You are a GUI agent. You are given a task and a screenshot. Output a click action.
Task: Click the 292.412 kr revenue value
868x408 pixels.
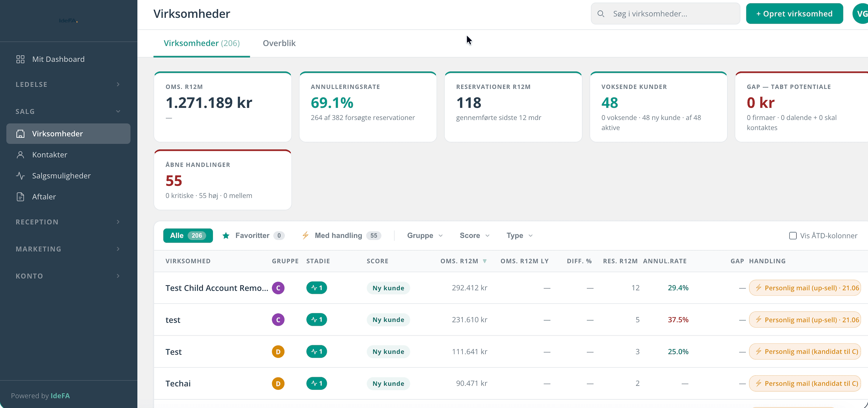click(x=469, y=288)
